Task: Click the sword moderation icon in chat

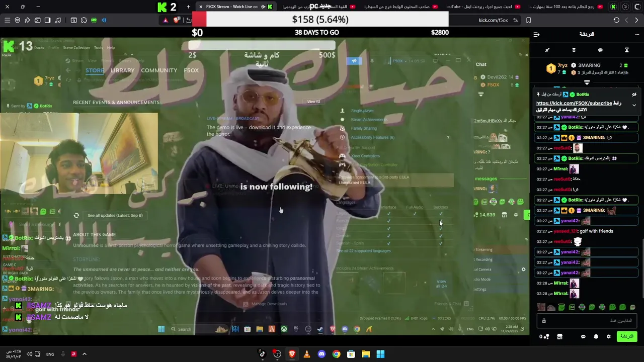Action: pos(547,50)
